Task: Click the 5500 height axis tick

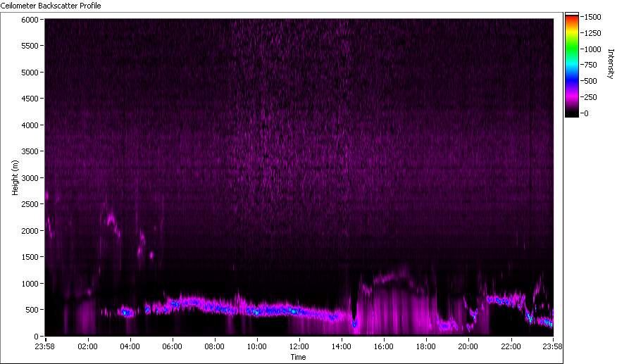Action: [30, 46]
